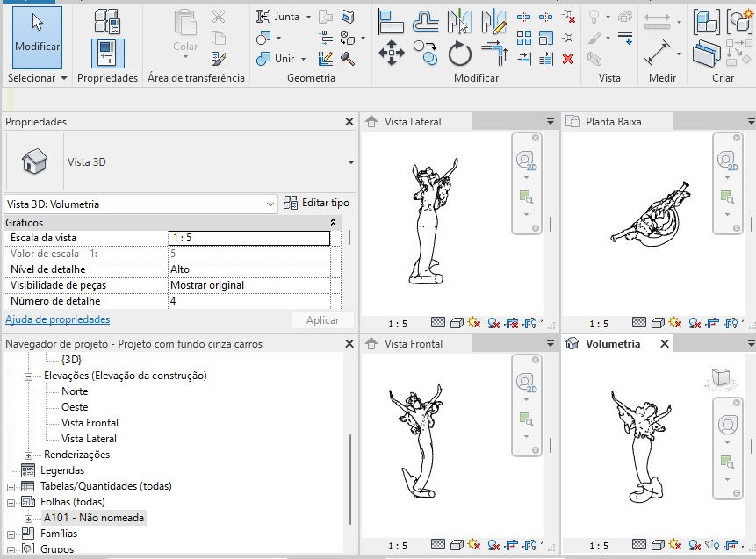Close the Navegador de projeto panel
The image size is (756, 559).
[349, 344]
